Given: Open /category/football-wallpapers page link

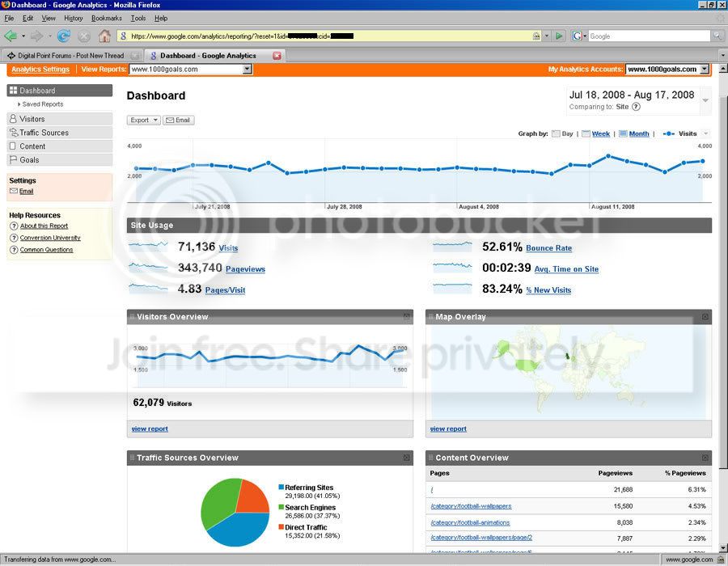Looking at the screenshot, I should pyautogui.click(x=471, y=506).
